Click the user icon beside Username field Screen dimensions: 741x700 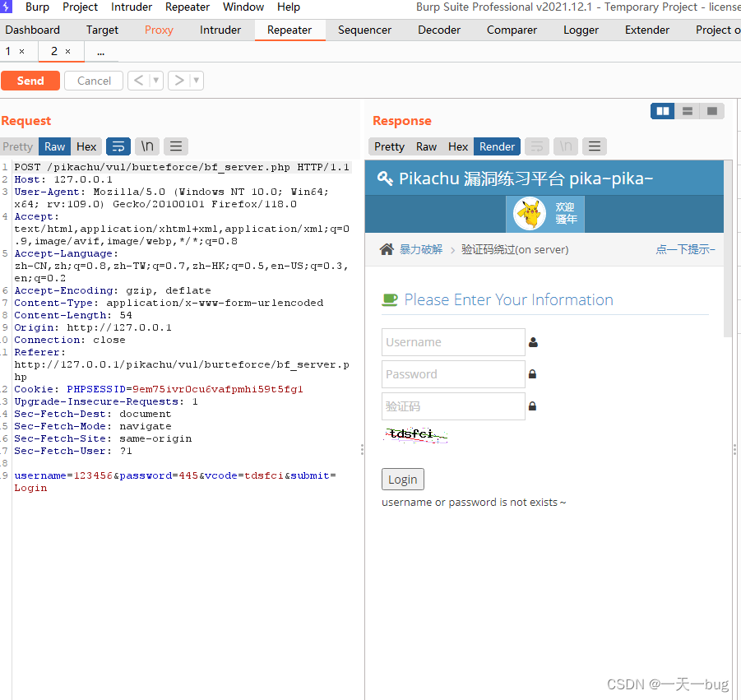click(x=533, y=342)
